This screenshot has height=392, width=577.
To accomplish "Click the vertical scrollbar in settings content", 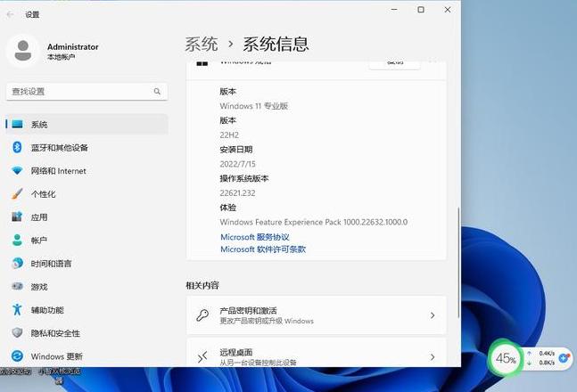I will (458, 263).
